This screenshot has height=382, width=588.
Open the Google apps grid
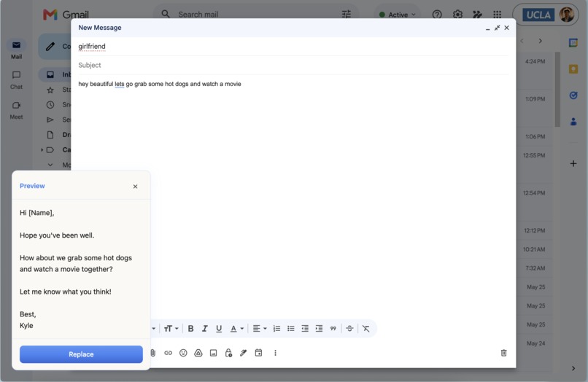[x=498, y=15]
